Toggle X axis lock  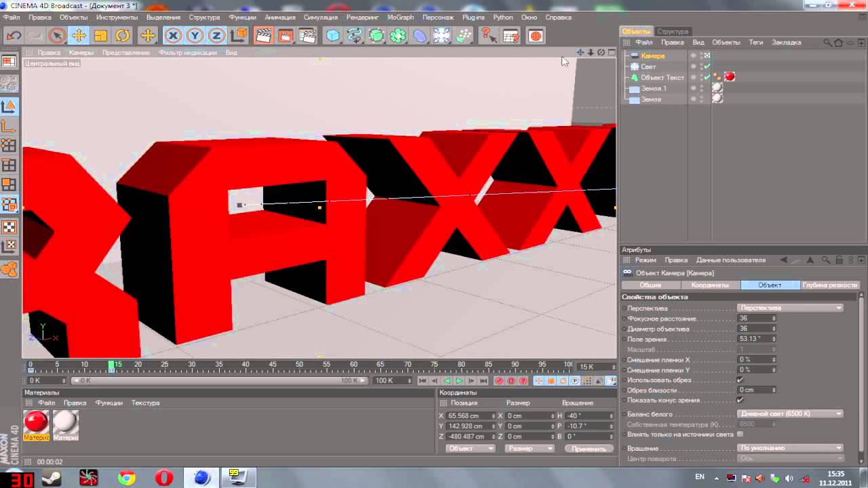tap(173, 35)
